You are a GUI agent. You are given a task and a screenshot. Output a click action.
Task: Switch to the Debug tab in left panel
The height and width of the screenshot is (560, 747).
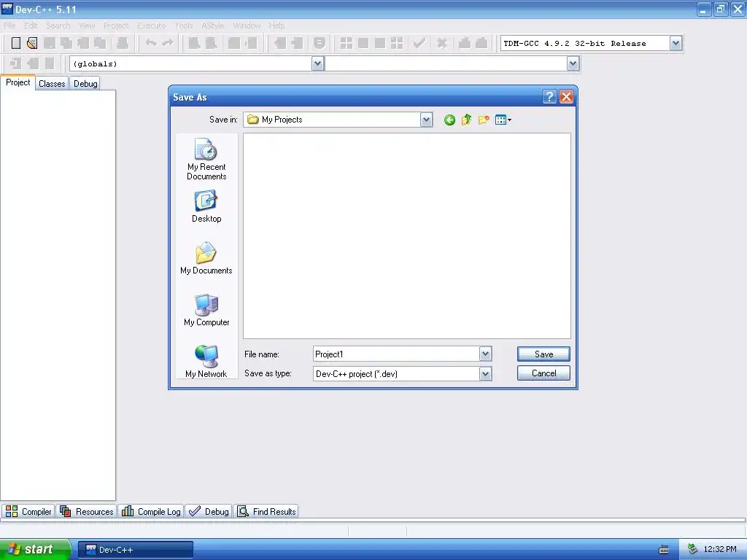85,83
